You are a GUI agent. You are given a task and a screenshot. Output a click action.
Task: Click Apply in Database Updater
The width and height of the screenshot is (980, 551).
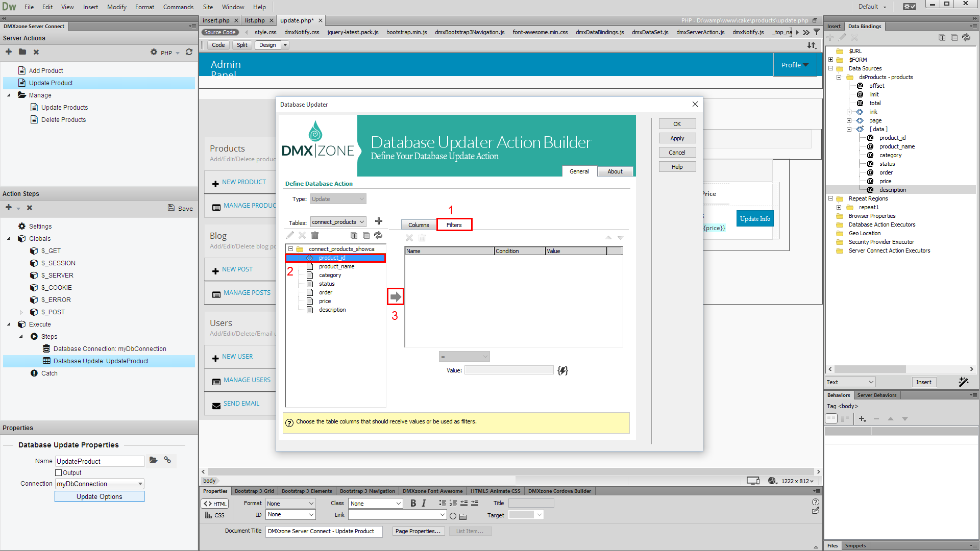coord(677,138)
